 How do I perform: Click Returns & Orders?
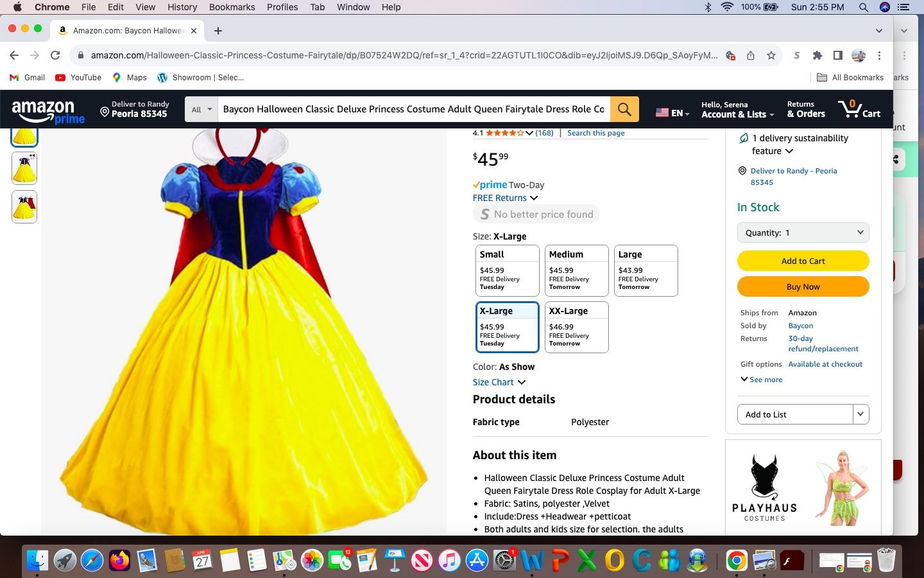pyautogui.click(x=806, y=109)
